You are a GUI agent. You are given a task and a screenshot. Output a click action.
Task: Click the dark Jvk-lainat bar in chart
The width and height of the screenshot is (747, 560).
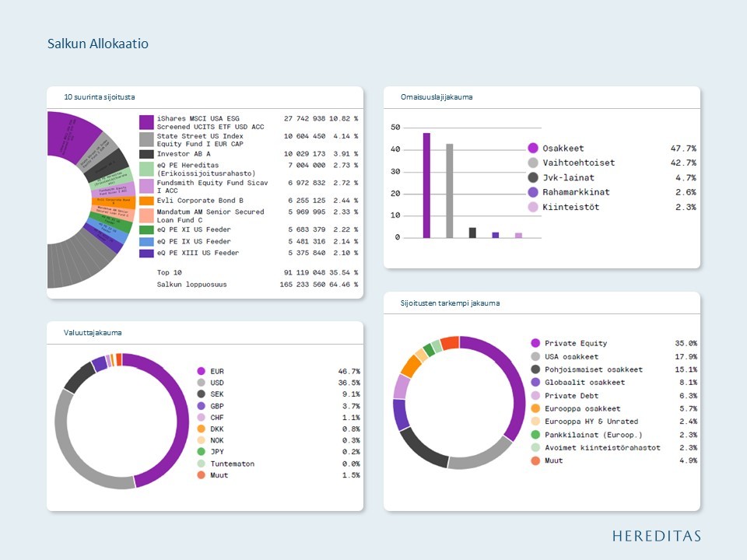472,233
